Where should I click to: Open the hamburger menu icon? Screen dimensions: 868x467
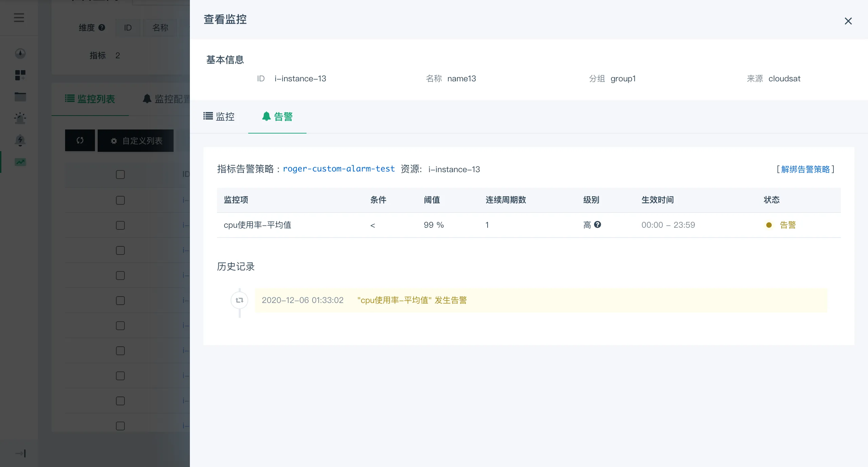pyautogui.click(x=19, y=18)
